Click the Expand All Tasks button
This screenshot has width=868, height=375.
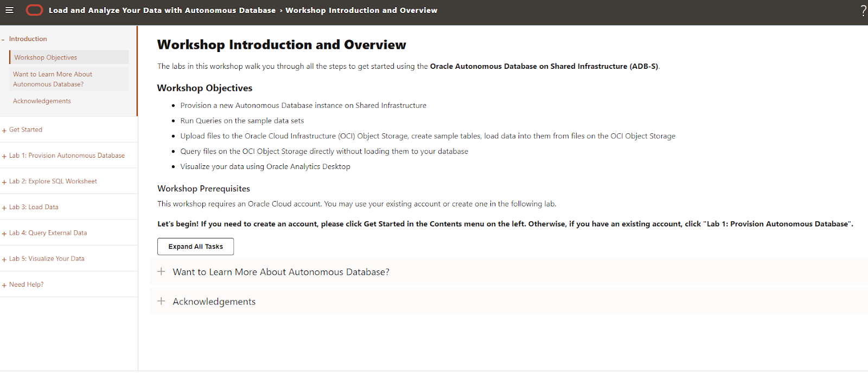195,247
